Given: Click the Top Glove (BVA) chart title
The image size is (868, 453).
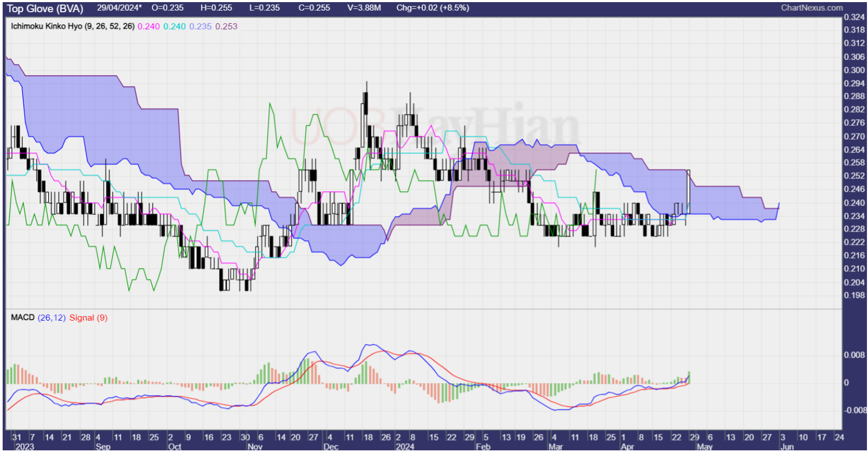Looking at the screenshot, I should (x=45, y=8).
